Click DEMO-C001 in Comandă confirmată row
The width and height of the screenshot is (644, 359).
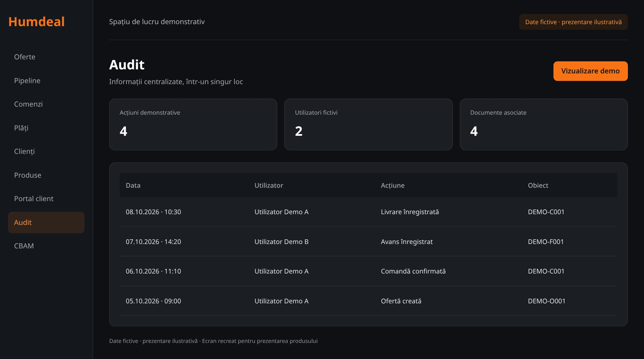pos(546,271)
